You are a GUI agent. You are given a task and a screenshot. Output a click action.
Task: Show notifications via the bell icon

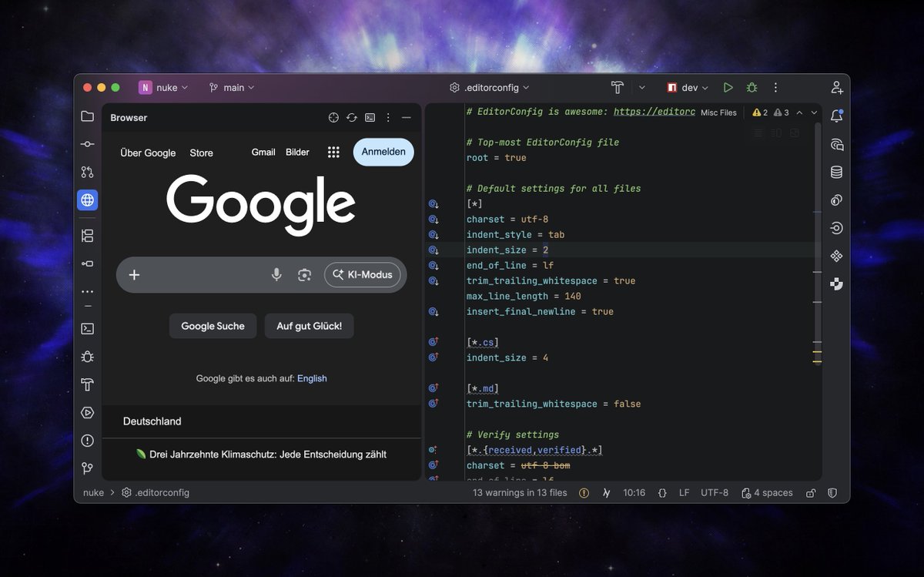pos(836,116)
